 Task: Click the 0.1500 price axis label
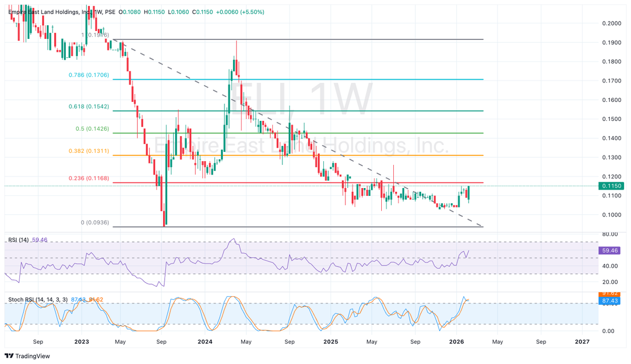pos(612,119)
